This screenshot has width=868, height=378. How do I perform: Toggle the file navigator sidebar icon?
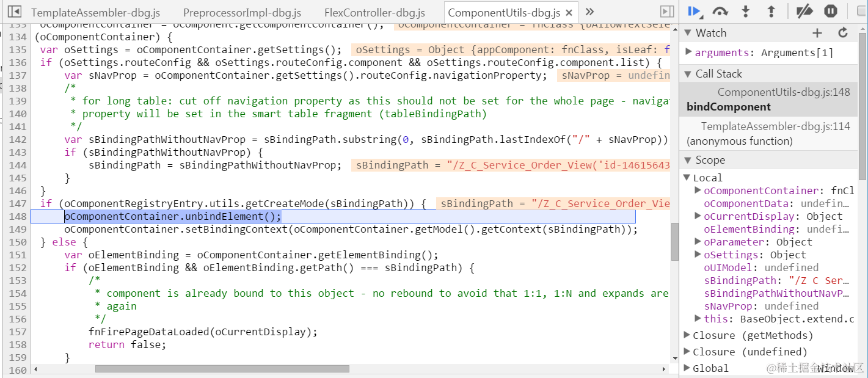pyautogui.click(x=15, y=12)
